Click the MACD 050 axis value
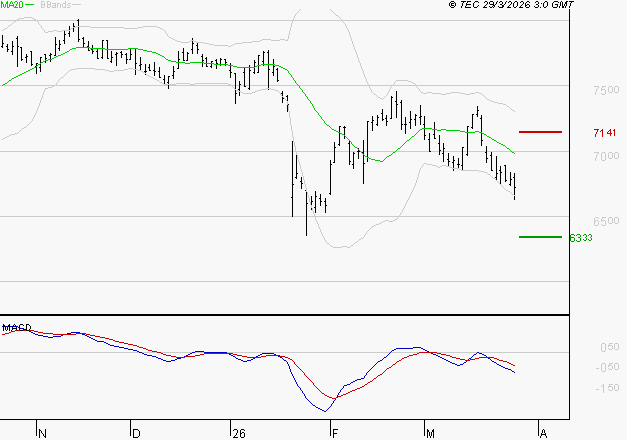627x440 pixels. (x=610, y=347)
